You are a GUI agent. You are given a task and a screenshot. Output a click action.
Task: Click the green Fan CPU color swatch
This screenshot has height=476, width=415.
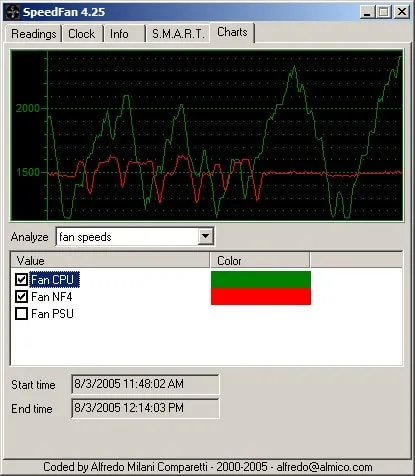[x=261, y=280]
